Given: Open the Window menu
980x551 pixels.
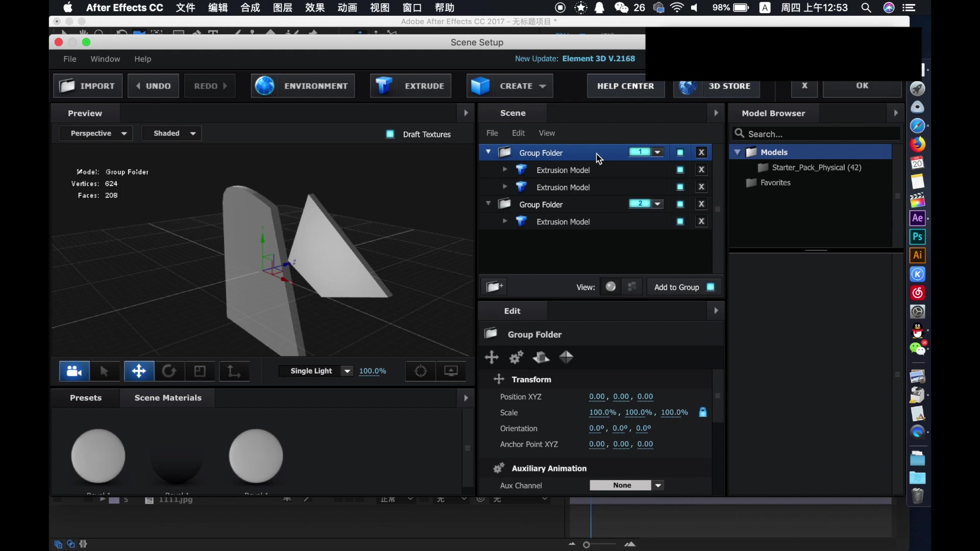Looking at the screenshot, I should tap(105, 59).
